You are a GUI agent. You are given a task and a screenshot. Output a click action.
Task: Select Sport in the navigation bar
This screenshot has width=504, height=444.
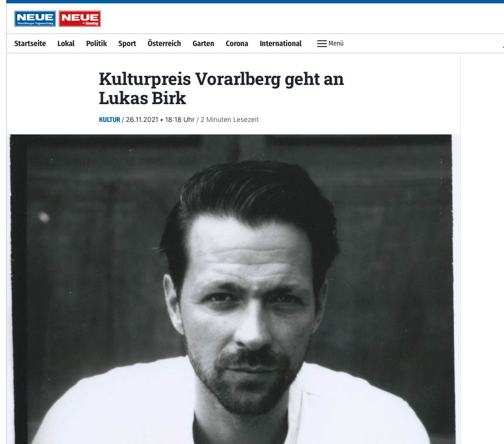click(127, 43)
